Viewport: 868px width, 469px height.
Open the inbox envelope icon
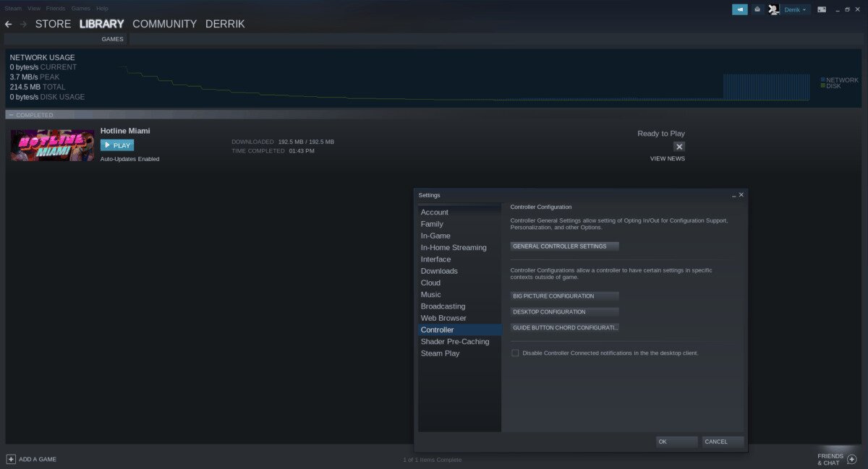pyautogui.click(x=757, y=9)
